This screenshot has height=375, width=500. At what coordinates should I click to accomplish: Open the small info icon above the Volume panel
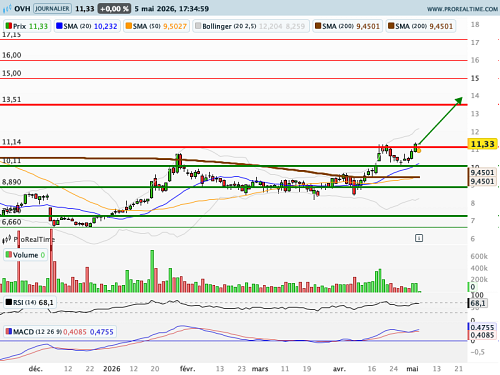419,238
